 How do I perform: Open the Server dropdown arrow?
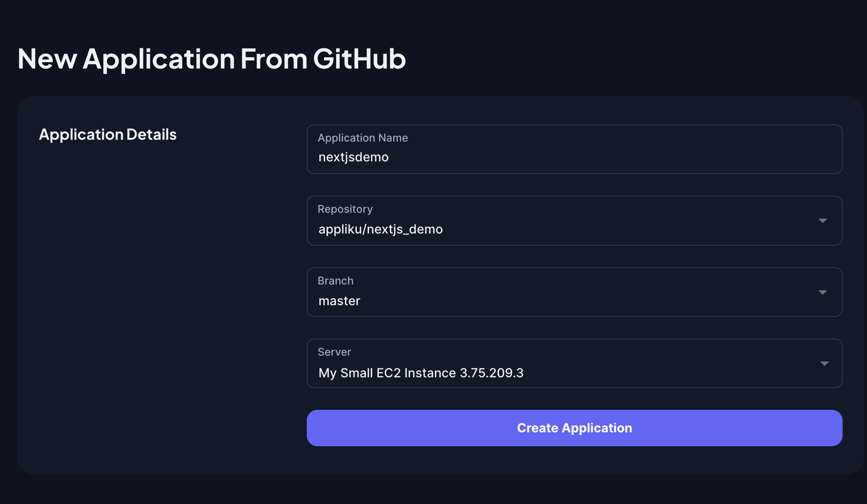[824, 364]
